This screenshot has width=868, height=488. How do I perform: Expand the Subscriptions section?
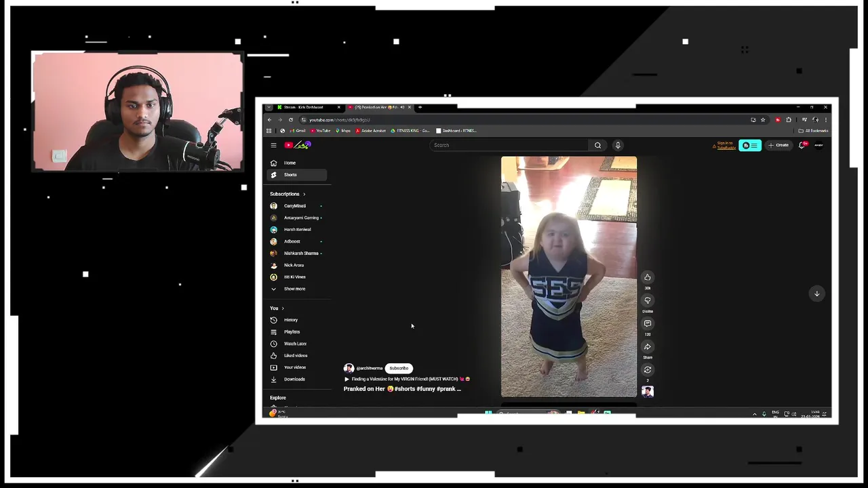(x=288, y=194)
